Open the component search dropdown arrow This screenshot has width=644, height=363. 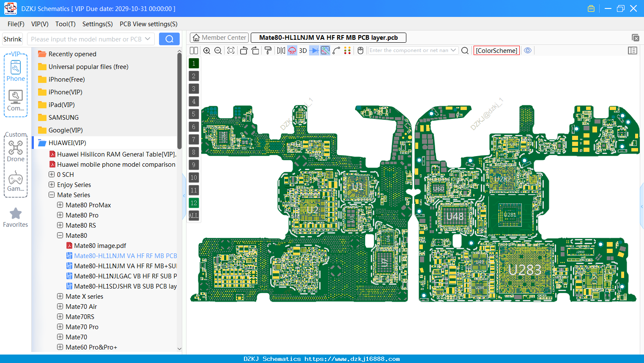coord(454,50)
